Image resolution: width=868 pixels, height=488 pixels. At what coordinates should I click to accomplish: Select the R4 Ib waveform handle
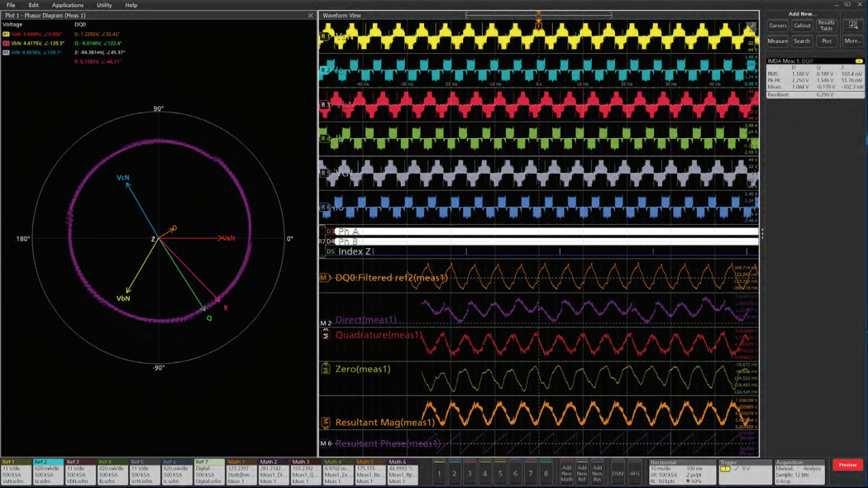(326, 139)
